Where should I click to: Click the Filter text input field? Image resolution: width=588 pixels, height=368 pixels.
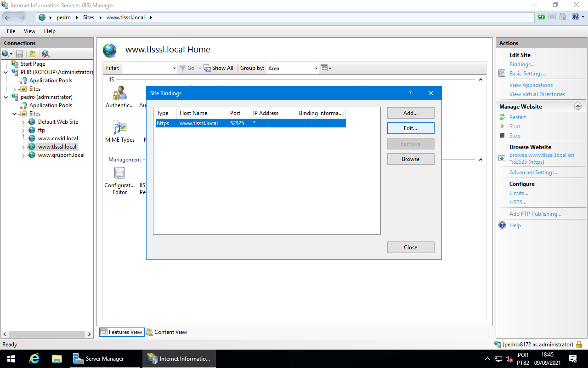click(146, 68)
